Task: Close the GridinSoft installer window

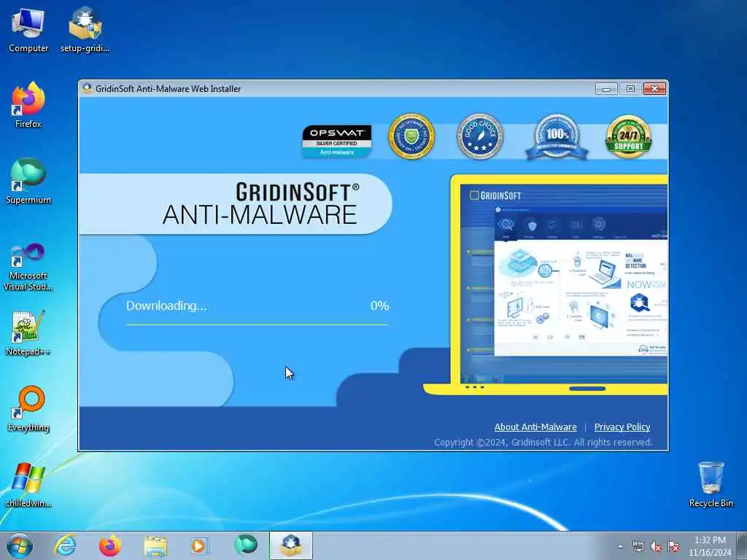Action: [654, 88]
